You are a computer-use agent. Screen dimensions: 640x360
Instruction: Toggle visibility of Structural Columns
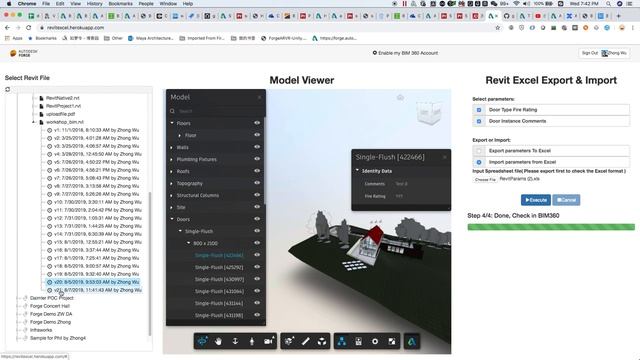click(x=257, y=195)
